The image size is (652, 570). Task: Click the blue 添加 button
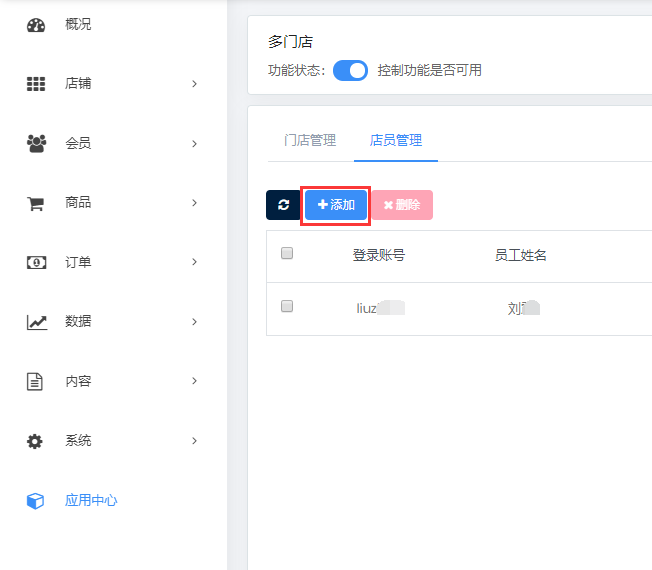(x=336, y=205)
